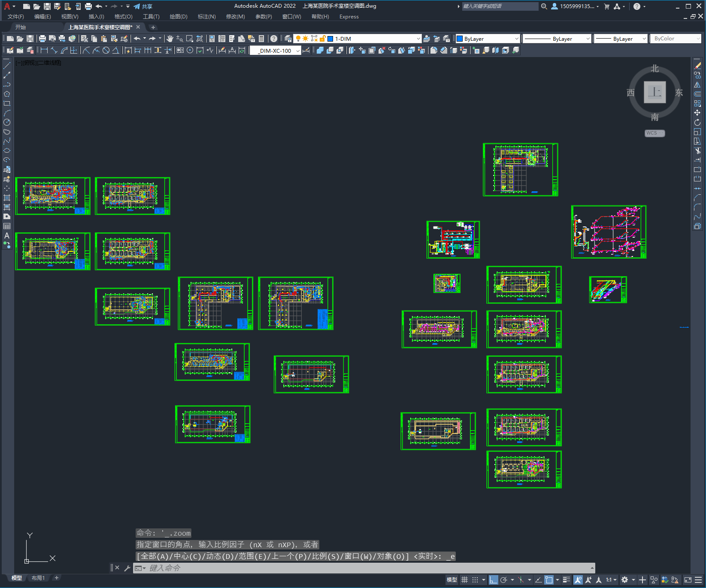Open the 1-DIM layer dropdown

pyautogui.click(x=418, y=39)
